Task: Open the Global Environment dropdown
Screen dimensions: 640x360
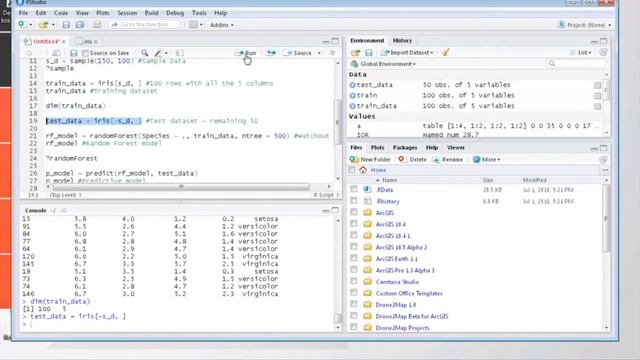Action: [383, 64]
